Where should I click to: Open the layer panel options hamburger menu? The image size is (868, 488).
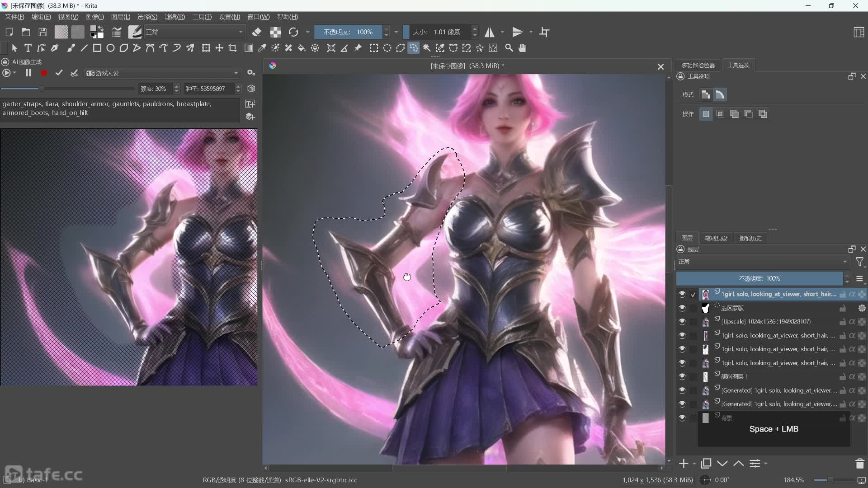860,279
